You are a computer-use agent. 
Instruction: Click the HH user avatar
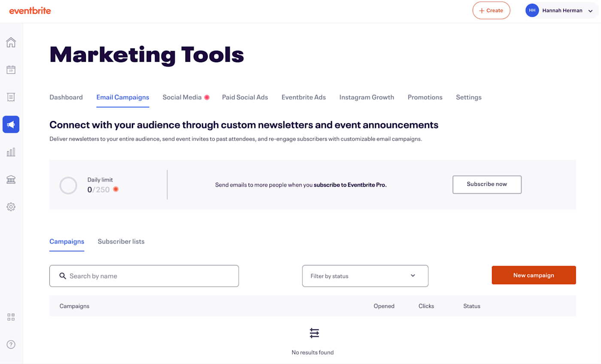tap(532, 10)
